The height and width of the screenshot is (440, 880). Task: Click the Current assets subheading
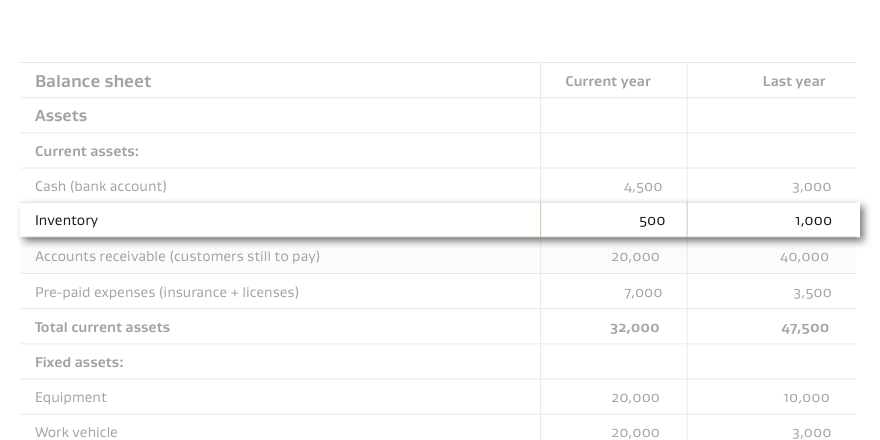click(x=86, y=151)
